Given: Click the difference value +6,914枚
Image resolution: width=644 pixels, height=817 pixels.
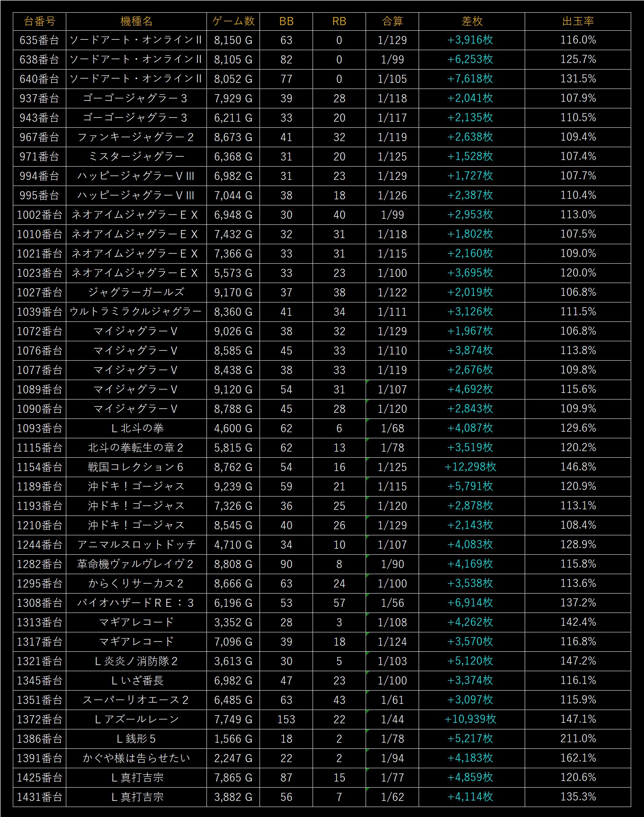Looking at the screenshot, I should click(x=470, y=603).
